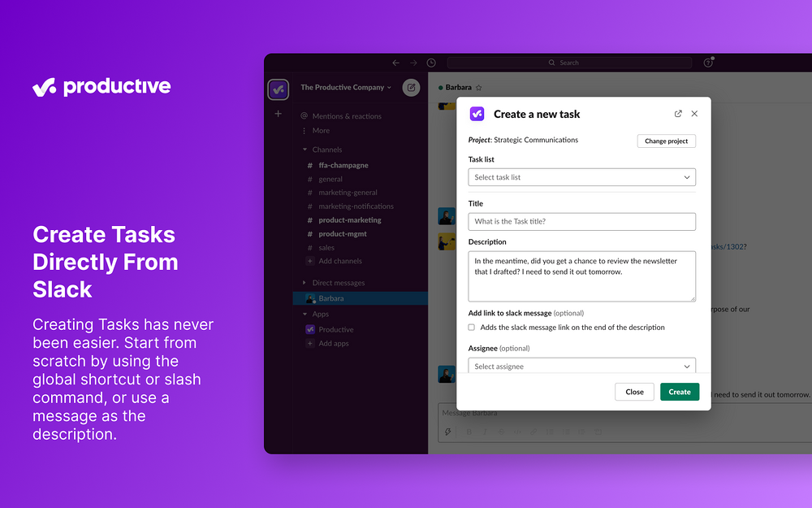The image size is (812, 508).
Task: Enable adding slack message link checkbox
Action: click(471, 327)
